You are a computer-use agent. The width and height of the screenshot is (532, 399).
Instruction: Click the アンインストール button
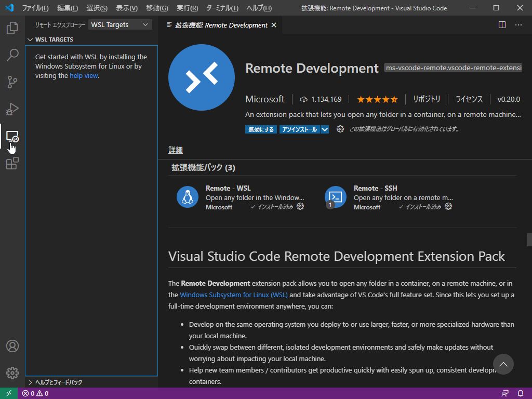(x=300, y=129)
